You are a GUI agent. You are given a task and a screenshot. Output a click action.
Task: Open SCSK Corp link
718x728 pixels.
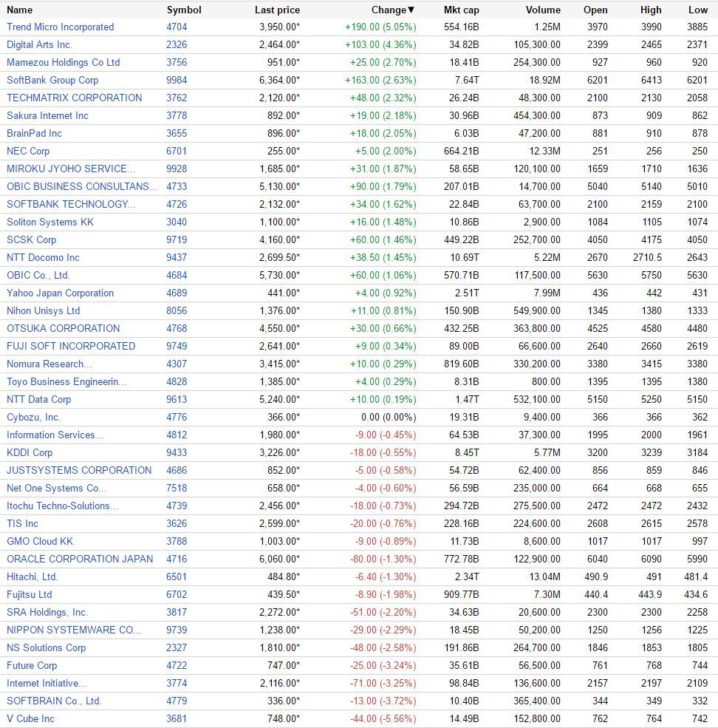tap(32, 239)
